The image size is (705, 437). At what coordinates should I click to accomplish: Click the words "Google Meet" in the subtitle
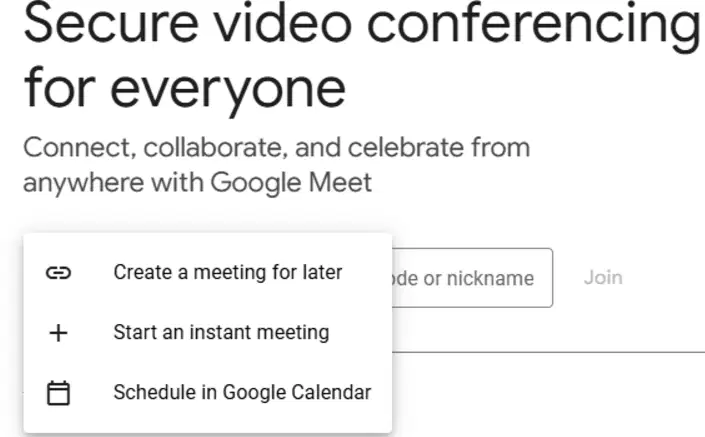coord(291,182)
